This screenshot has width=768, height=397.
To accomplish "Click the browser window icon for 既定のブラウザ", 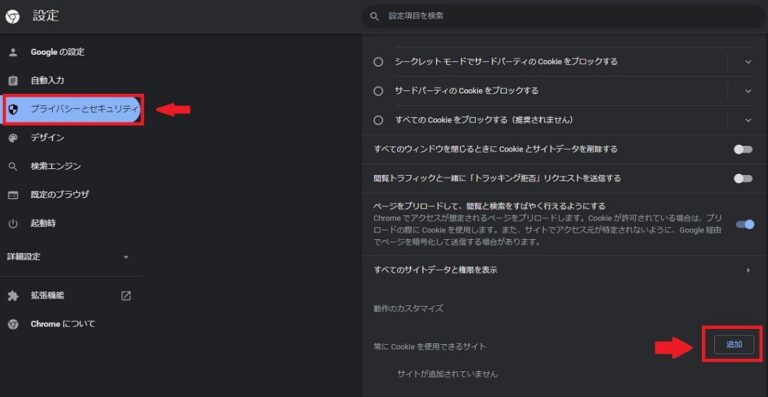I will pyautogui.click(x=13, y=195).
